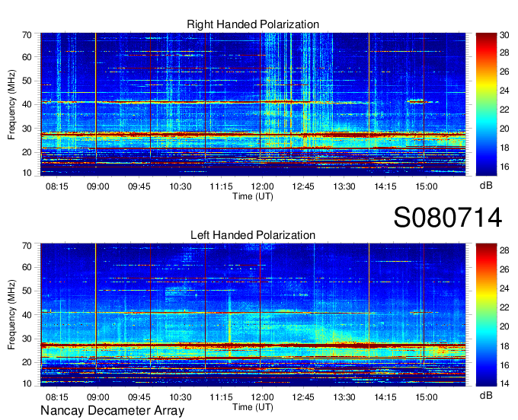Screen dimensions: 518x420
Task: Click the 09:00 tick on lower time axis
Action: click(x=98, y=397)
